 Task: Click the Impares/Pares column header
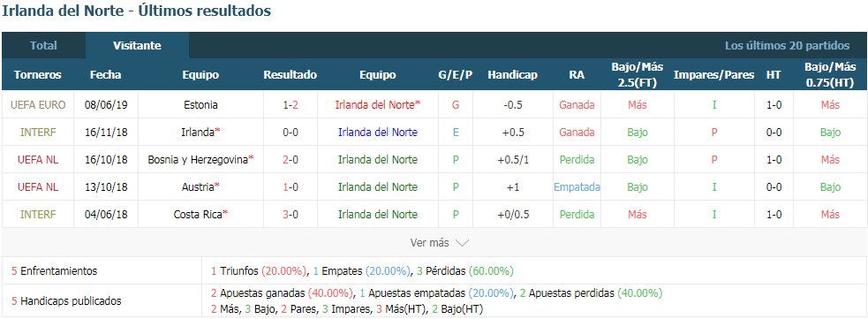[x=714, y=75]
